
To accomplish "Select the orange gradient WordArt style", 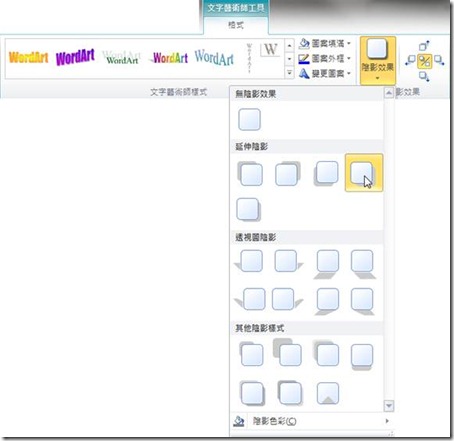I will [x=29, y=58].
